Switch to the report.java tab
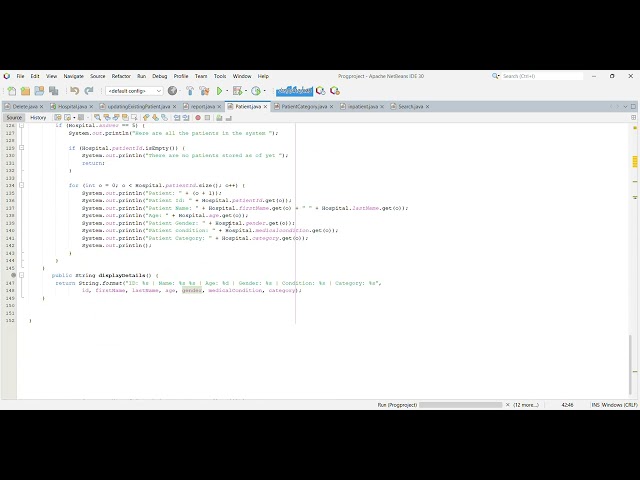The height and width of the screenshot is (480, 640). pyautogui.click(x=203, y=107)
